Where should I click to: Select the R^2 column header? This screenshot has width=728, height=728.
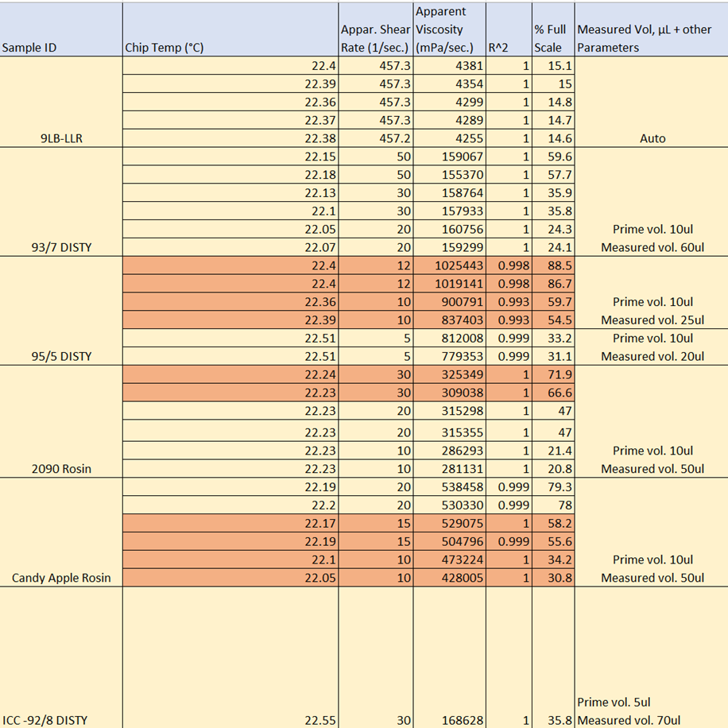tap(509, 29)
